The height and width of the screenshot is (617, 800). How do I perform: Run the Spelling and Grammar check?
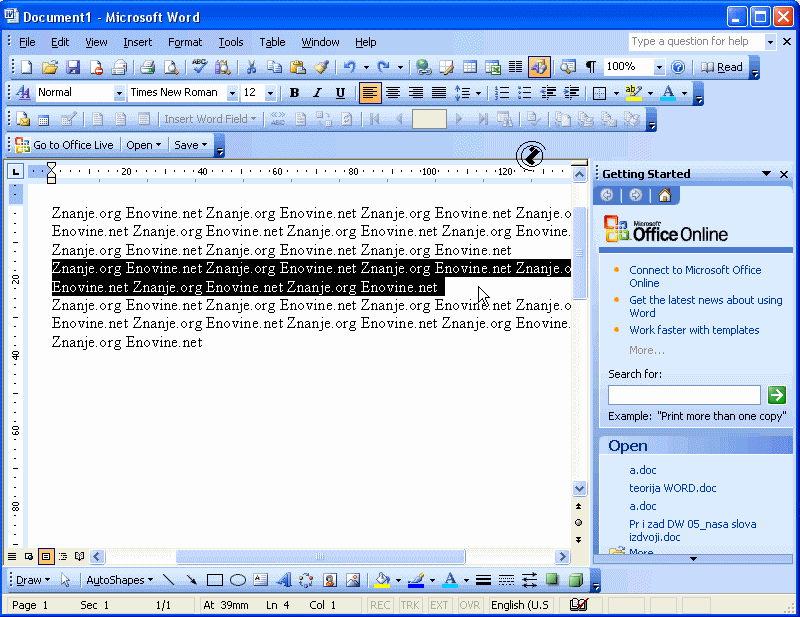click(x=199, y=67)
